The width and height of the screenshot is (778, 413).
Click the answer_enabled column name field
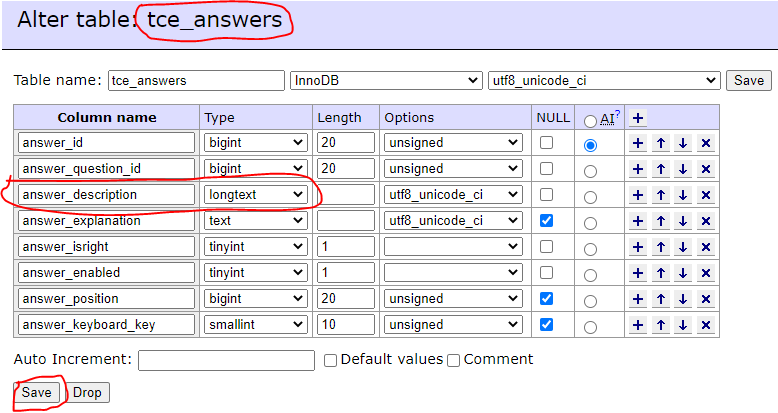(106, 273)
